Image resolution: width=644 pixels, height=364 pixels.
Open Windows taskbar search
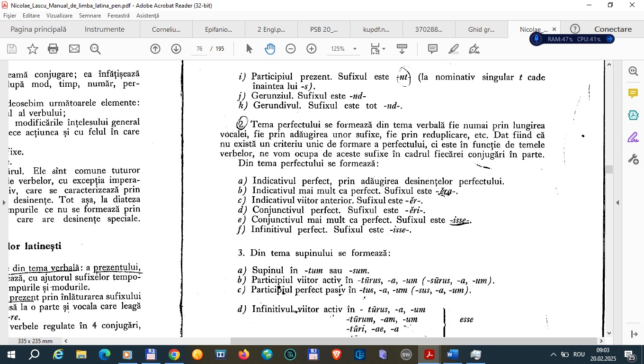pos(34,355)
